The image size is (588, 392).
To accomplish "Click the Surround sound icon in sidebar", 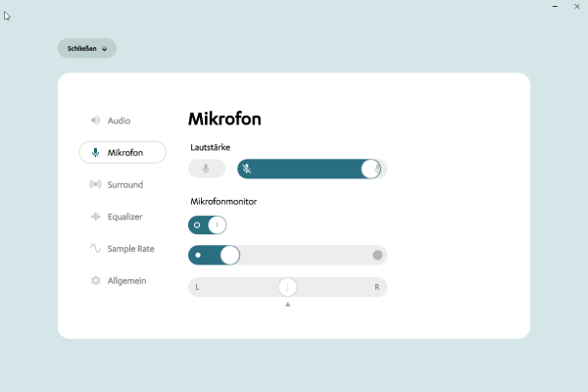I will tap(95, 184).
